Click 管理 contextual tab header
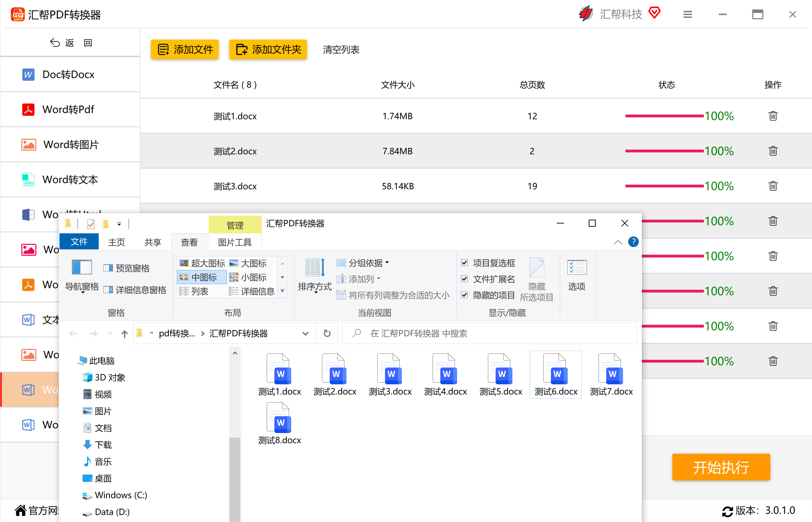 click(235, 225)
